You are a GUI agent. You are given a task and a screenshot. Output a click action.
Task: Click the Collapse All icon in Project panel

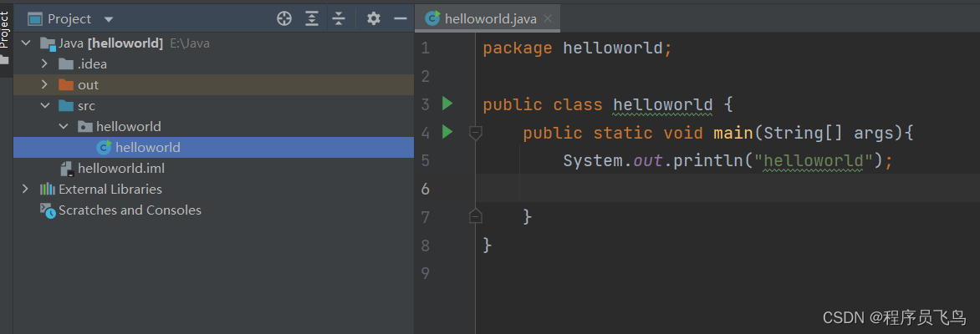(x=338, y=18)
